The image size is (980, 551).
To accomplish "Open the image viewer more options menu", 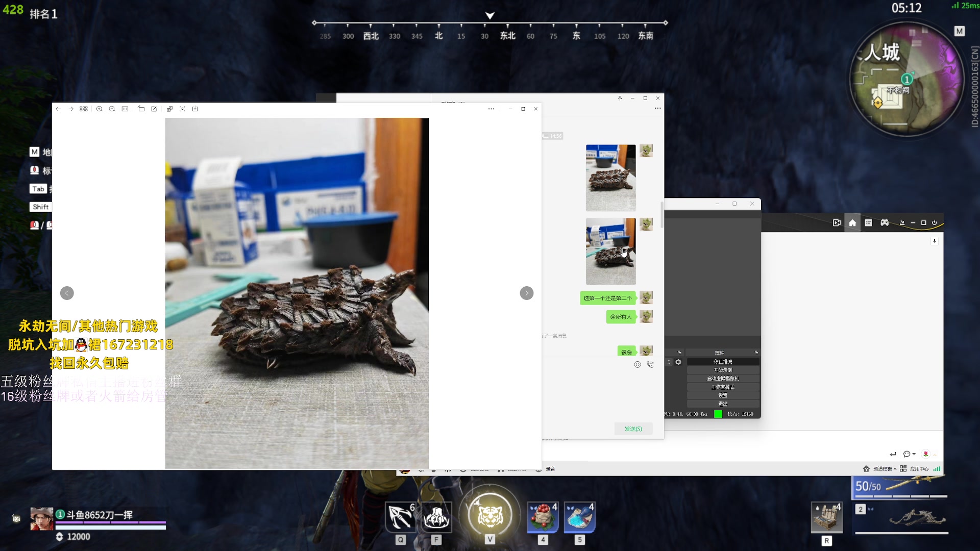I will 491,109.
